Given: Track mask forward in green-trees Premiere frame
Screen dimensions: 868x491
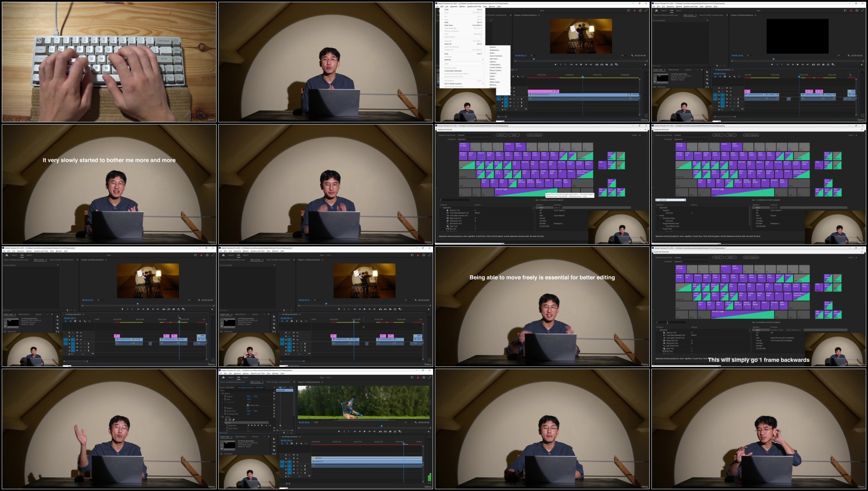Looking at the screenshot, I should [x=255, y=425].
